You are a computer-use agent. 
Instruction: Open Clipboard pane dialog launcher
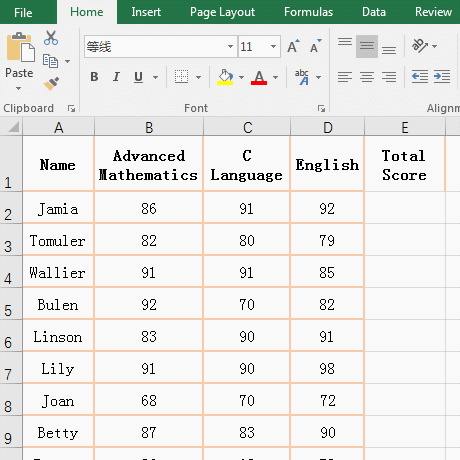tap(71, 108)
